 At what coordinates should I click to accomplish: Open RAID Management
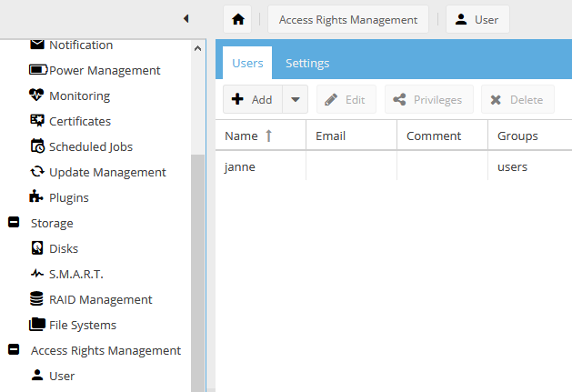point(100,299)
